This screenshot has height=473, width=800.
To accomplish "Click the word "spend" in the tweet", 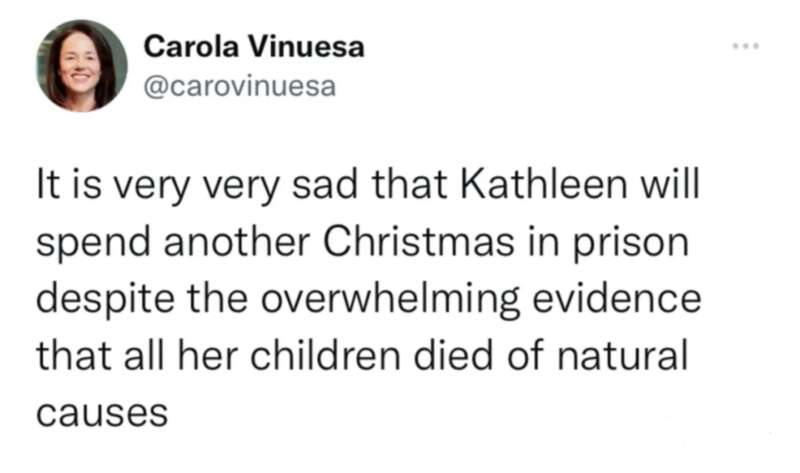I will point(85,244).
